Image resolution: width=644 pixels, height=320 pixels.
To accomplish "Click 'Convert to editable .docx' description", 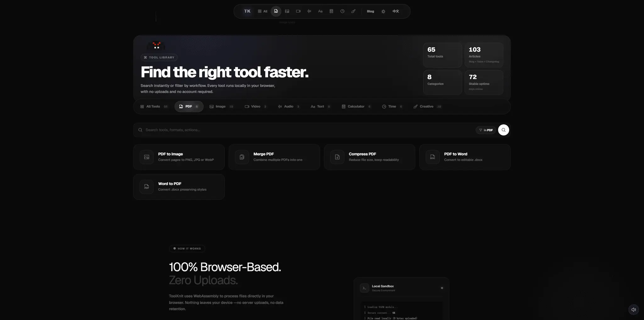I will [463, 160].
